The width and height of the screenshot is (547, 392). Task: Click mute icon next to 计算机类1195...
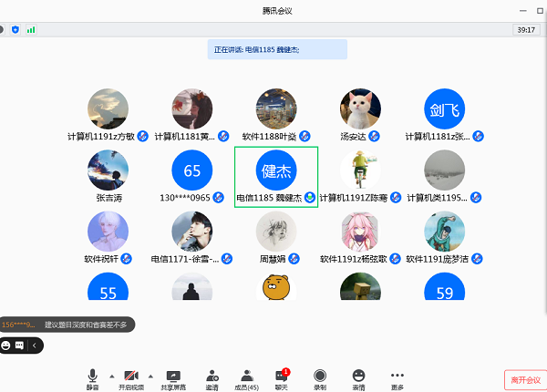pos(476,198)
